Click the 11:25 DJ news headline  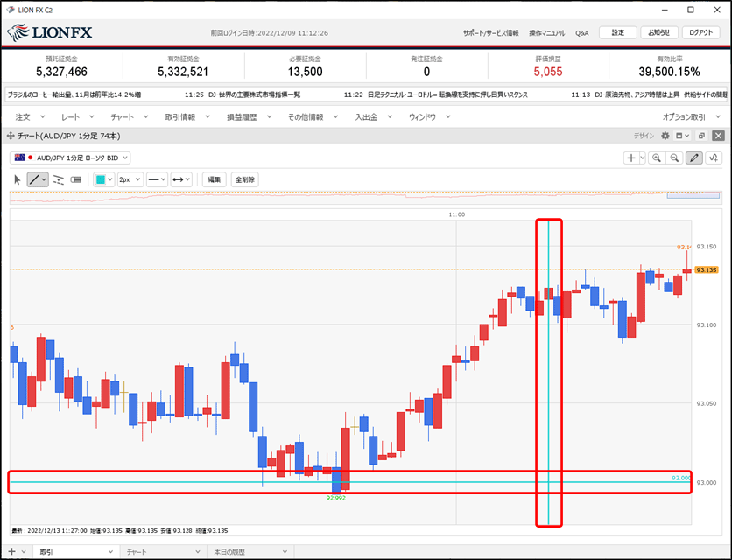point(243,94)
